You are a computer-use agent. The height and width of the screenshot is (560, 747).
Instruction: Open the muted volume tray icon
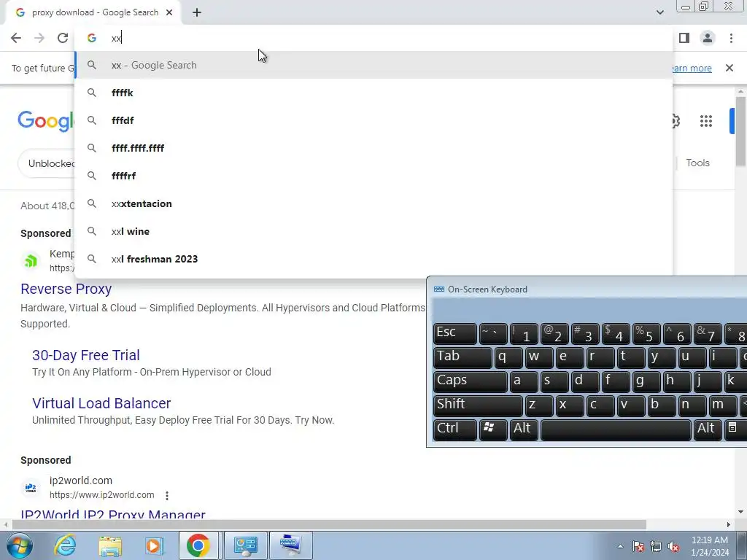(x=673, y=546)
